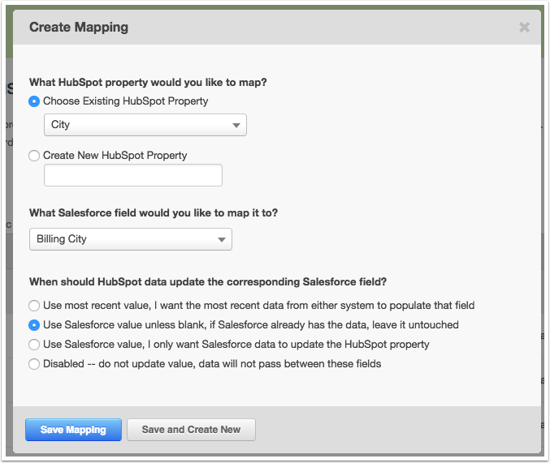
Task: Click the Save Mapping button
Action: pos(73,430)
